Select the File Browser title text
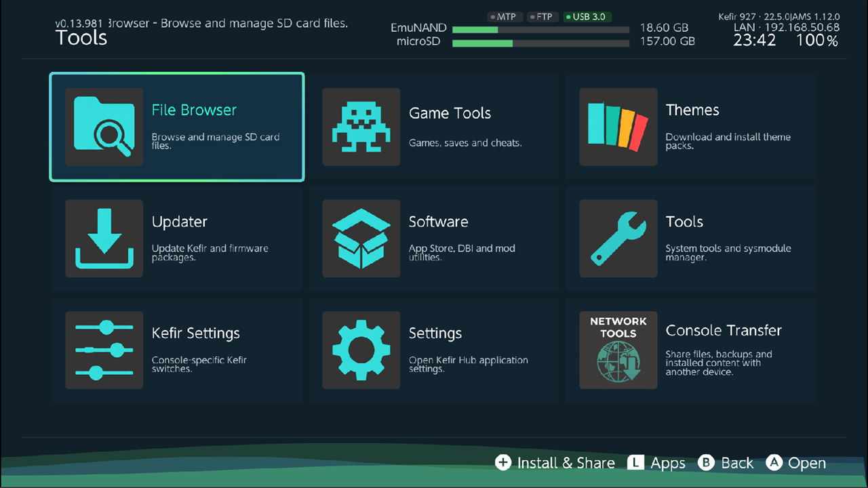The image size is (868, 488). (x=194, y=110)
